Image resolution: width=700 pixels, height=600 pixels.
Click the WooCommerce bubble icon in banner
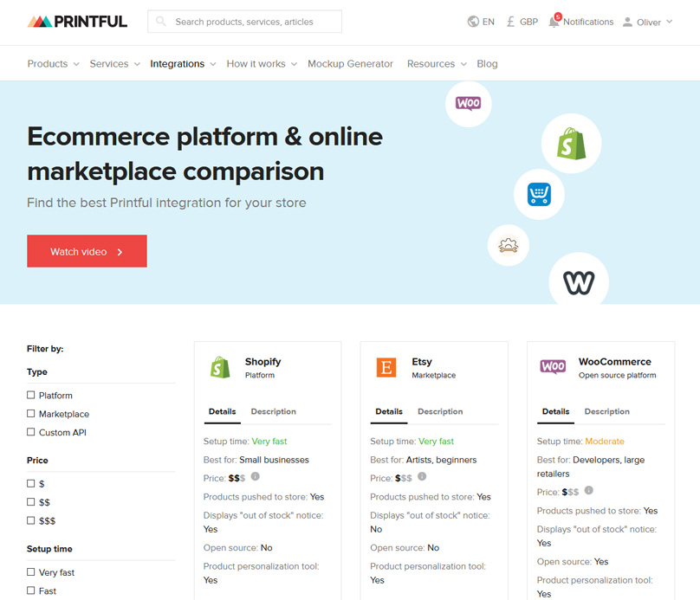[x=468, y=104]
